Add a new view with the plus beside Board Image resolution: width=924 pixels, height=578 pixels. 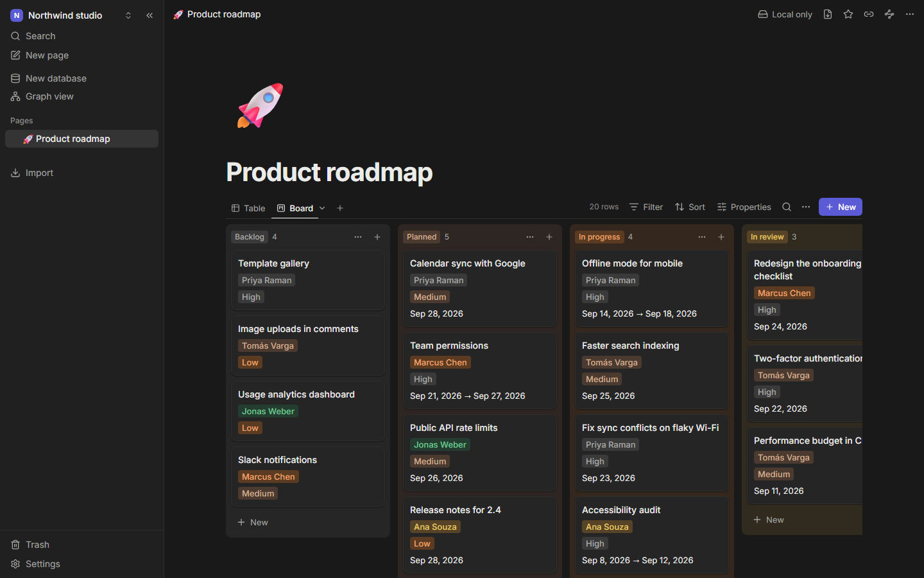[340, 208]
